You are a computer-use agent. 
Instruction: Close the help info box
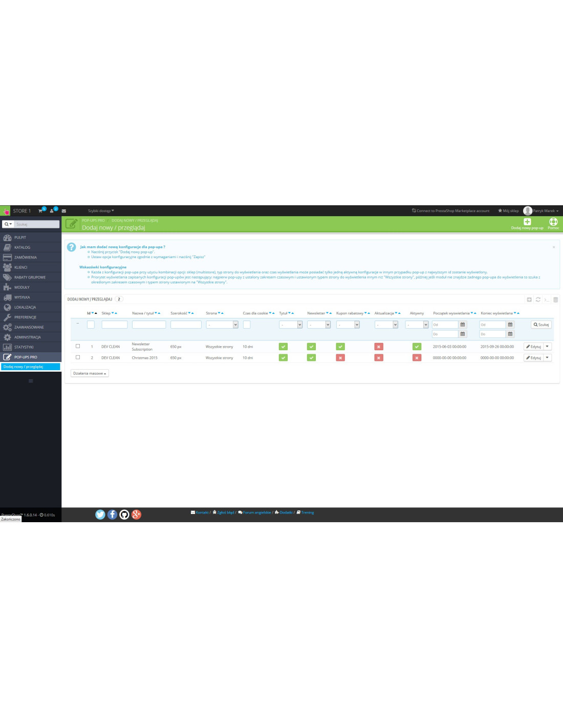(553, 247)
